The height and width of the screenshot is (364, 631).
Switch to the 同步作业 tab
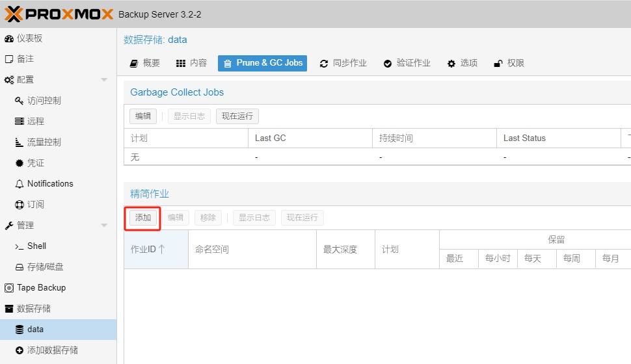pyautogui.click(x=343, y=63)
